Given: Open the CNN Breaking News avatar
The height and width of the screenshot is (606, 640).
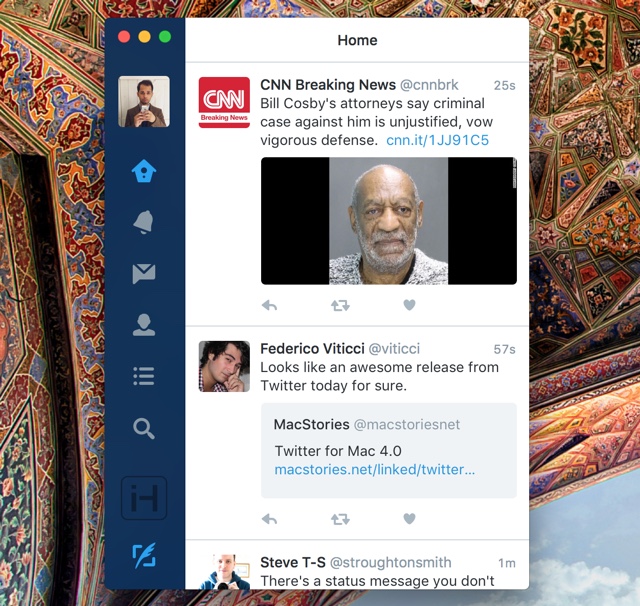Looking at the screenshot, I should [224, 102].
